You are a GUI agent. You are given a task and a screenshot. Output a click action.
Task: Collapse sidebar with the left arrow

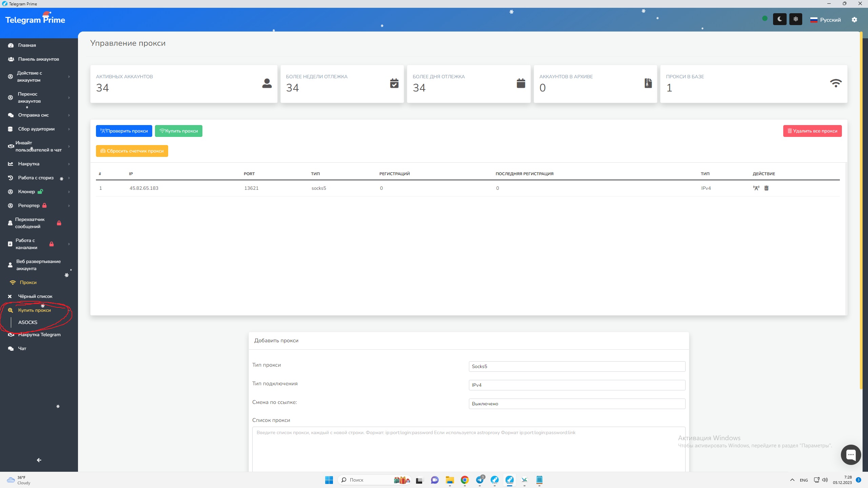(39, 460)
